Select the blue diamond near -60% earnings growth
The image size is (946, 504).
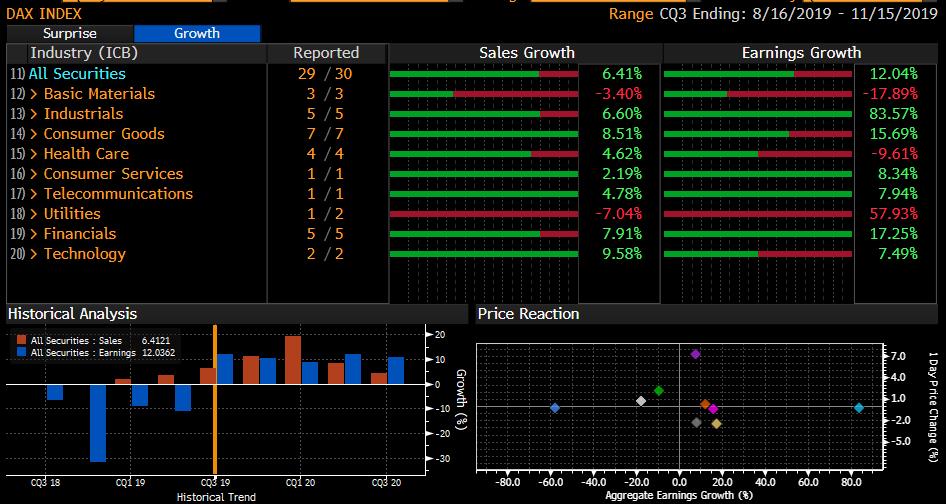pos(555,408)
